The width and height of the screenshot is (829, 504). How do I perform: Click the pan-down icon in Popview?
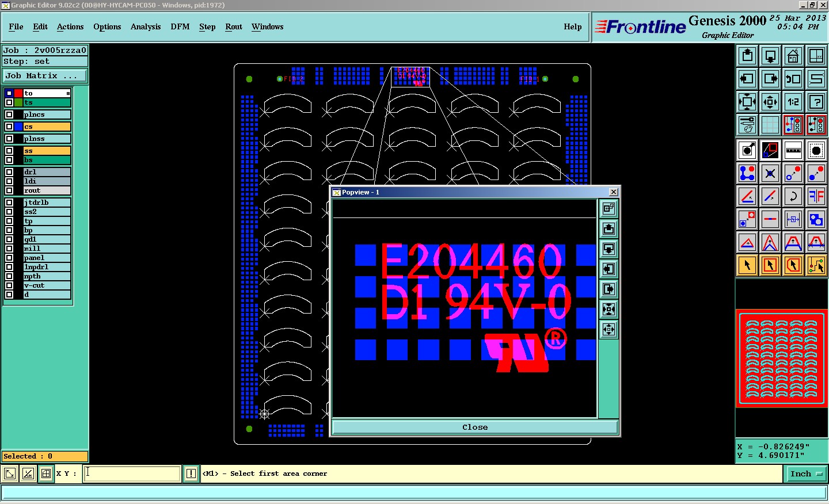(x=609, y=249)
